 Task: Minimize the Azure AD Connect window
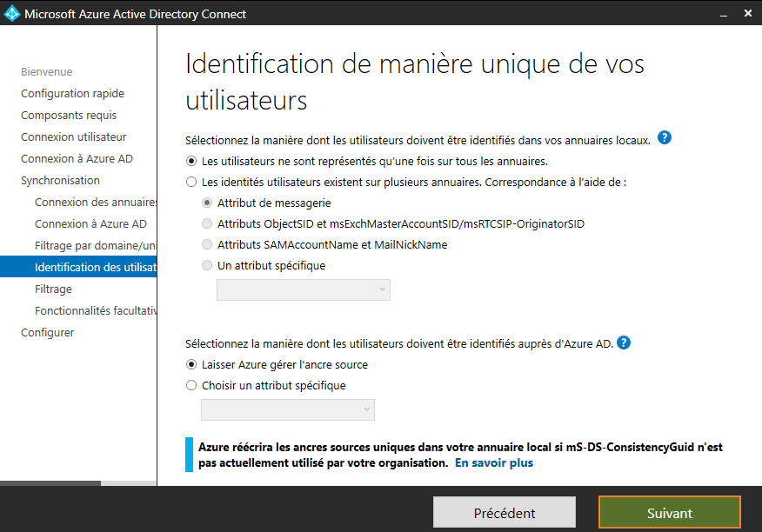point(724,14)
